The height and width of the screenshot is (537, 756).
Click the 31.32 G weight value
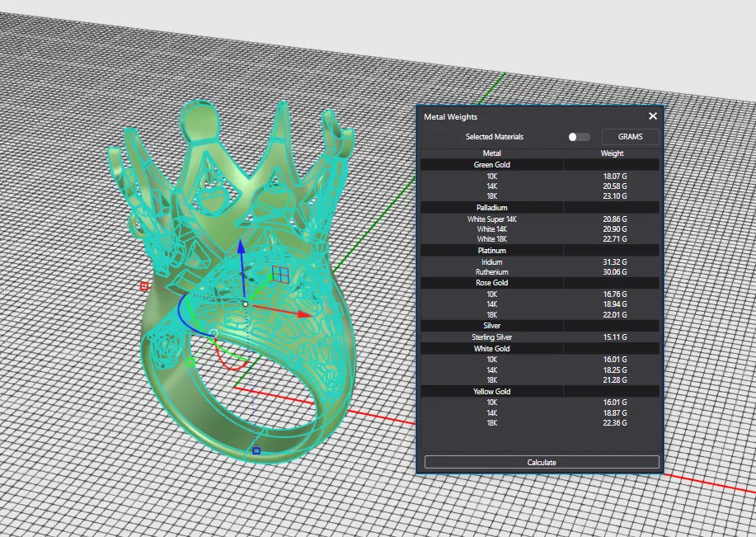click(615, 262)
